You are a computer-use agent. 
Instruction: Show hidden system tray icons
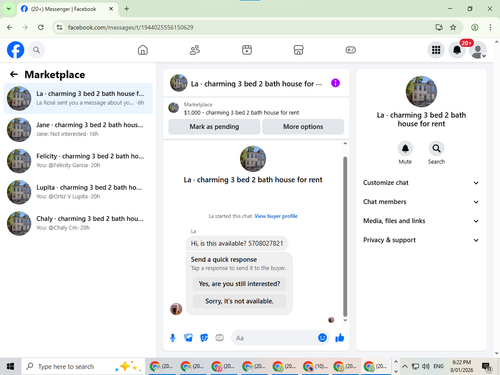point(405,366)
